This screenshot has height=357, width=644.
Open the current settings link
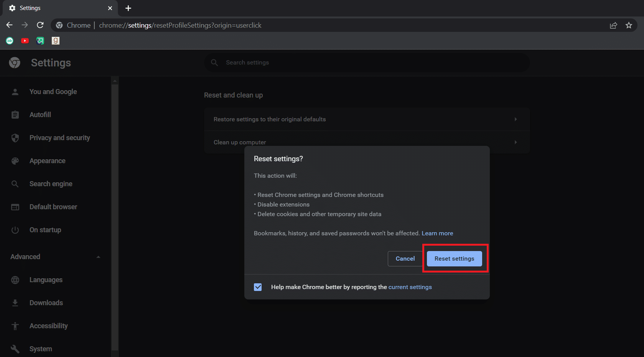click(x=410, y=287)
